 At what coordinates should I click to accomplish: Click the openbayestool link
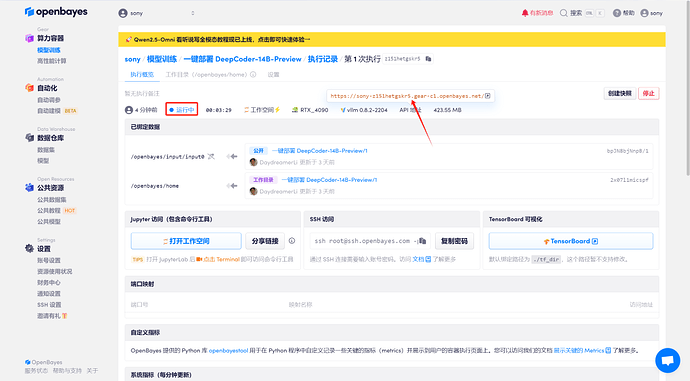click(x=228, y=351)
